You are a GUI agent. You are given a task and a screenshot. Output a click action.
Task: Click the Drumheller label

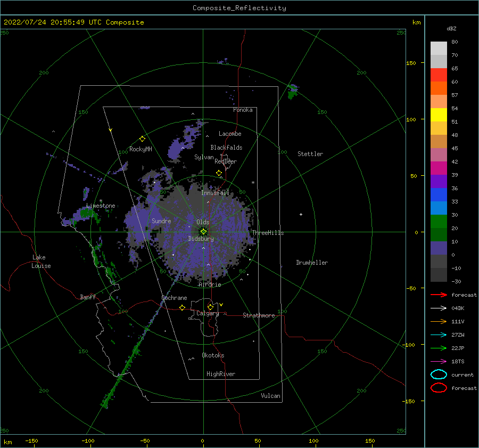(x=312, y=263)
